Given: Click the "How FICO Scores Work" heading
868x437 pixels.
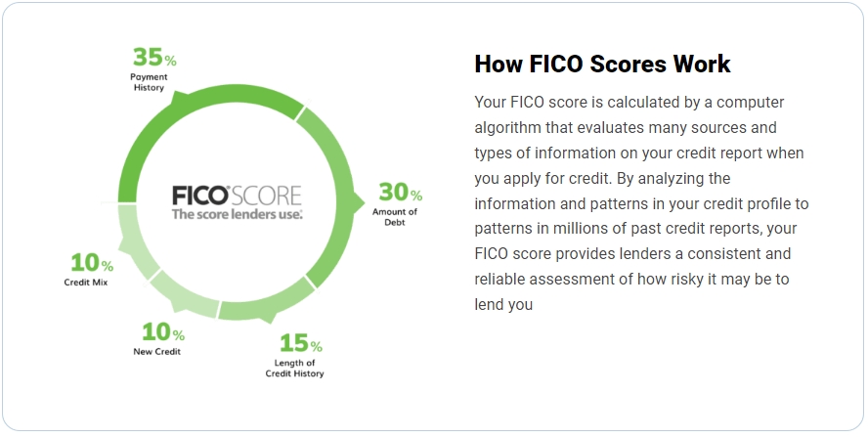Looking at the screenshot, I should tap(602, 65).
